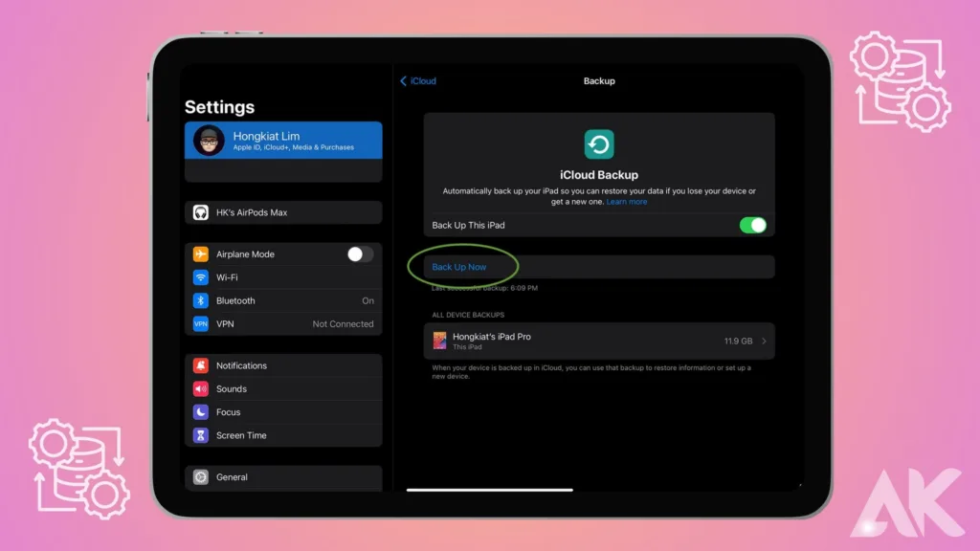Tap the Focus moon icon
Screen dimensions: 980x551
201,412
